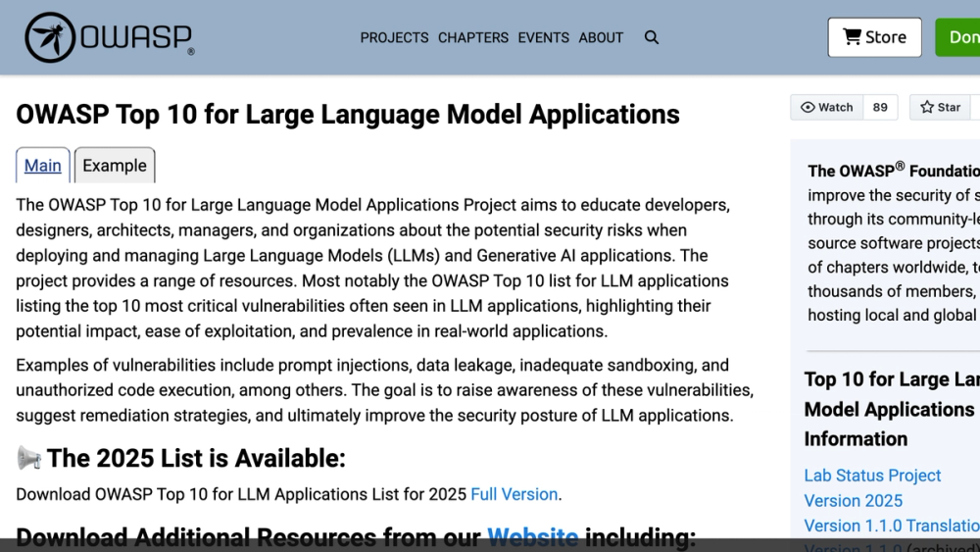The width and height of the screenshot is (980, 552).
Task: Open the Website link in heading
Action: click(532, 537)
